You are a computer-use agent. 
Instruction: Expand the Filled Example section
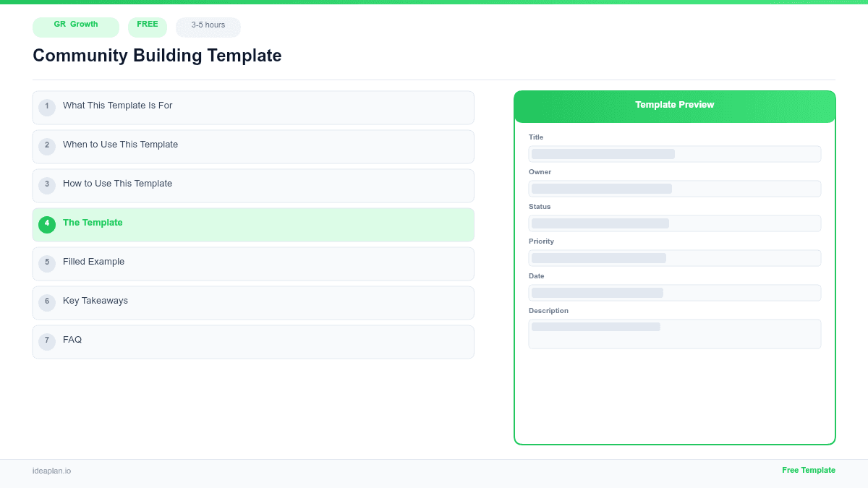(x=253, y=263)
